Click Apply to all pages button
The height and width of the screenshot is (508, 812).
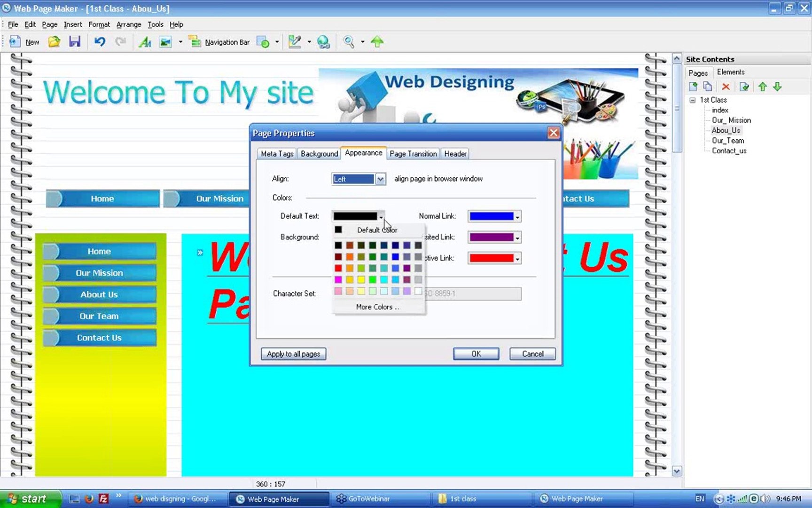pos(294,354)
